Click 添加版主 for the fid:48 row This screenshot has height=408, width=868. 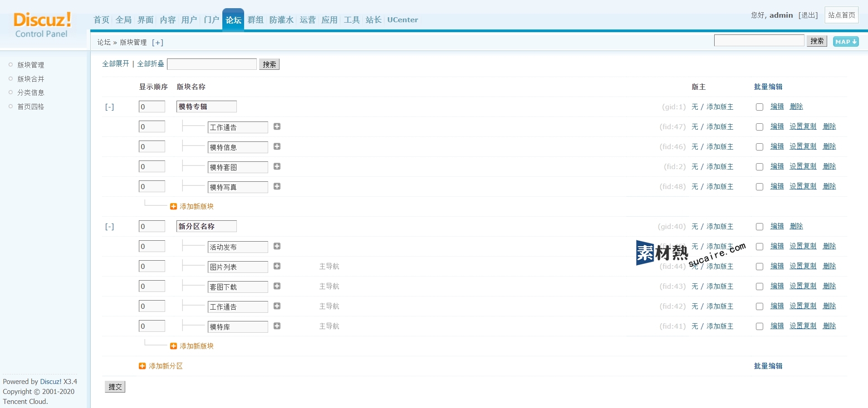[720, 186]
